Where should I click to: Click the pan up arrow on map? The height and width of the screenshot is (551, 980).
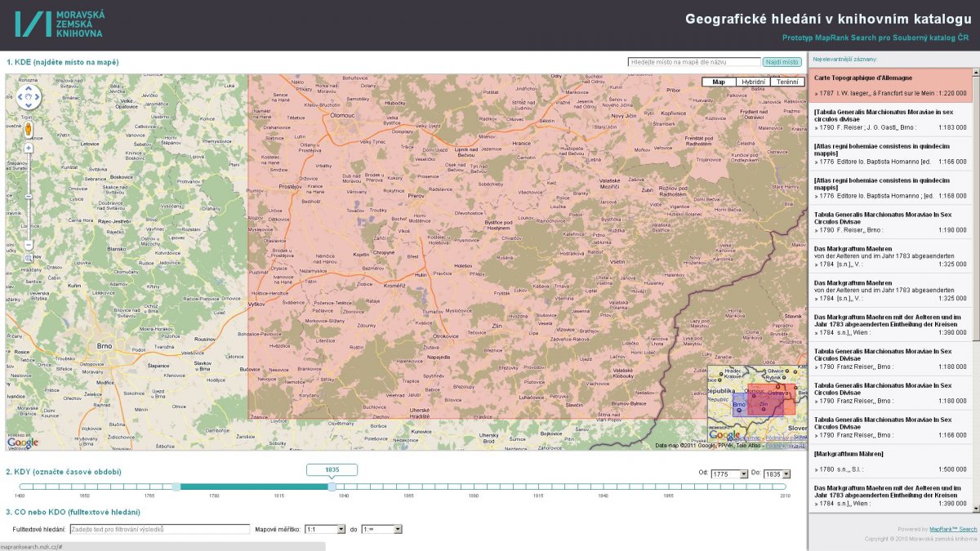29,89
